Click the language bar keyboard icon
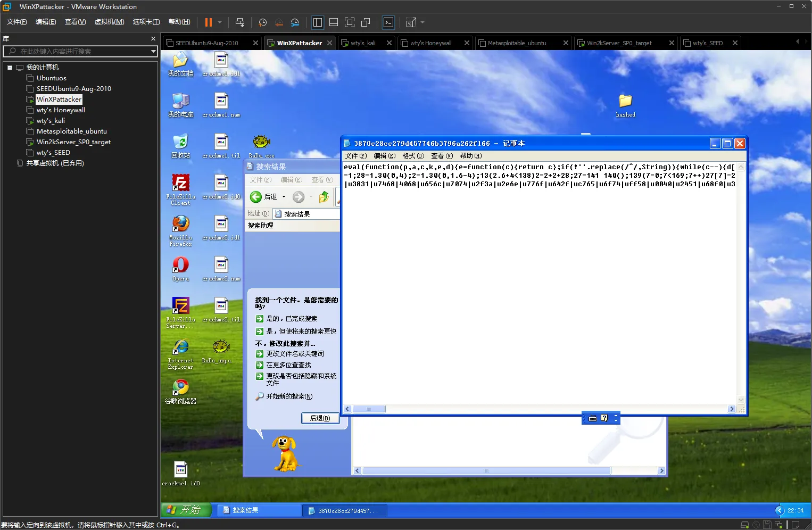This screenshot has width=812, height=530. [x=593, y=418]
